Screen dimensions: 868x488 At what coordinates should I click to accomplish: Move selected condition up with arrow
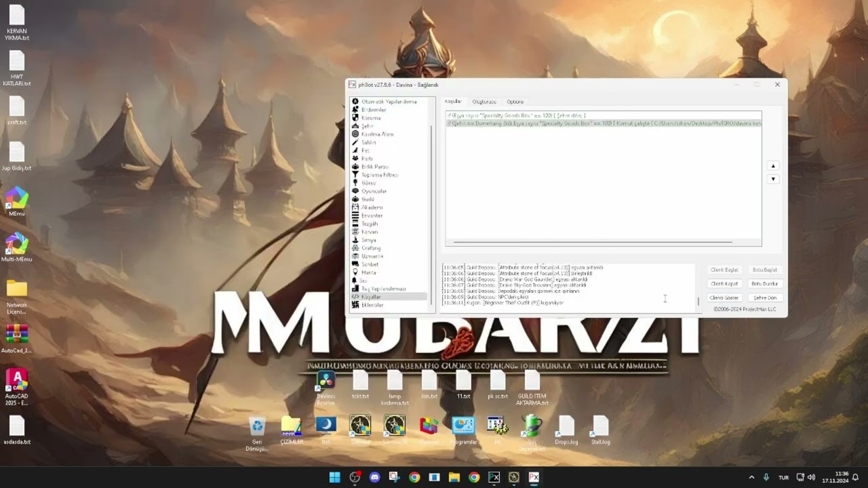tap(773, 166)
